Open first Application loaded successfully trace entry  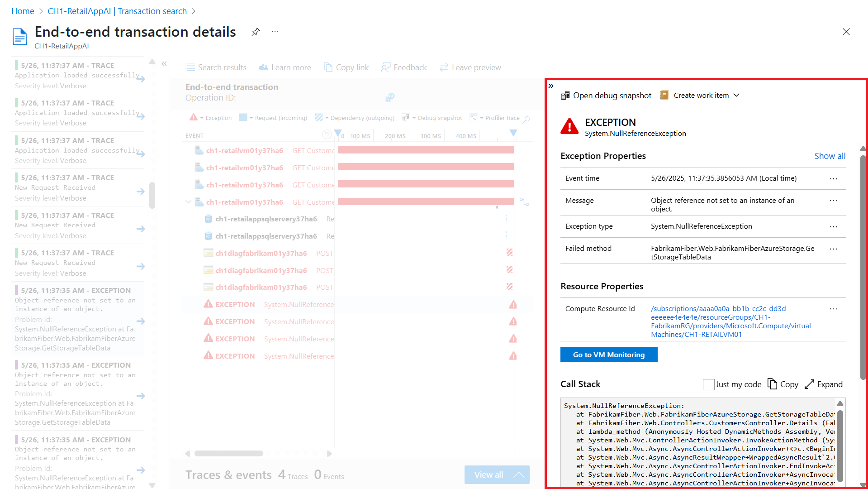(78, 76)
